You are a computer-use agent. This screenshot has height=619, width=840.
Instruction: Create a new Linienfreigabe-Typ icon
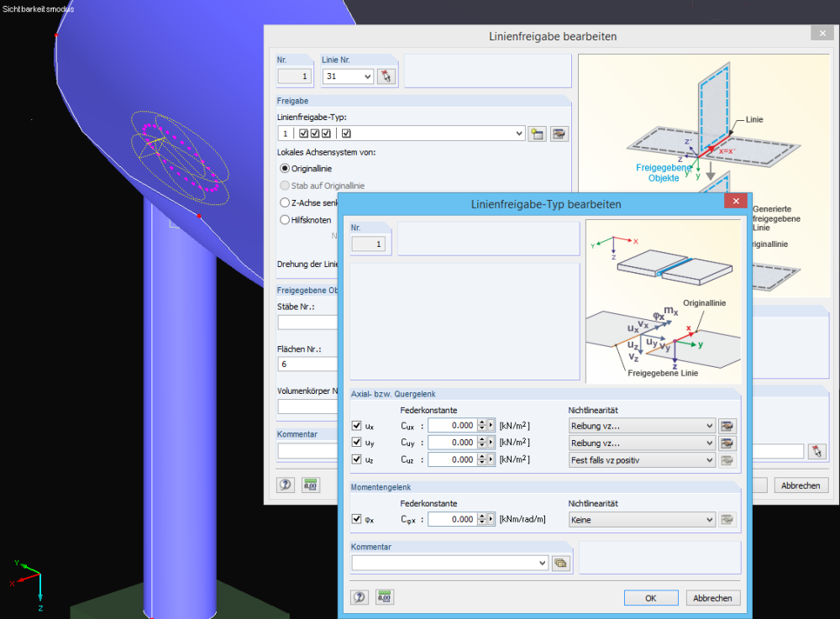click(x=537, y=134)
